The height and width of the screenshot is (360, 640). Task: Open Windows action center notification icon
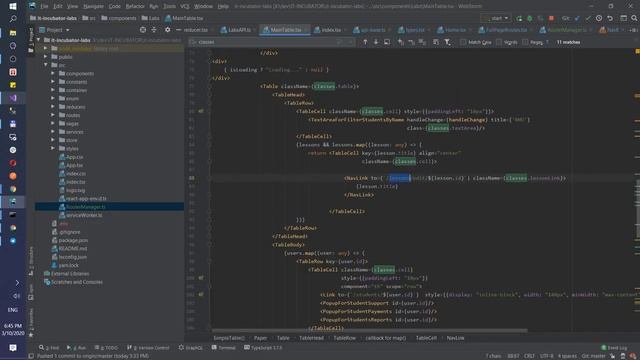pyautogui.click(x=13, y=348)
